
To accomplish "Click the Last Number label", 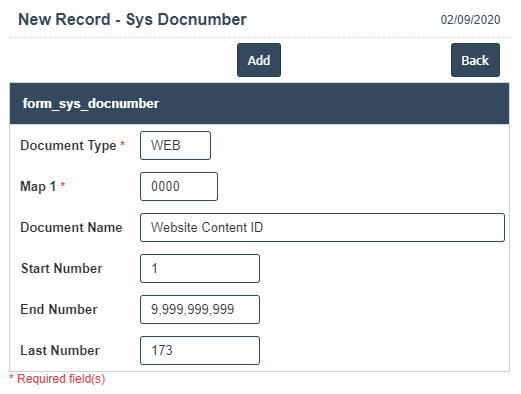I will click(x=60, y=350).
